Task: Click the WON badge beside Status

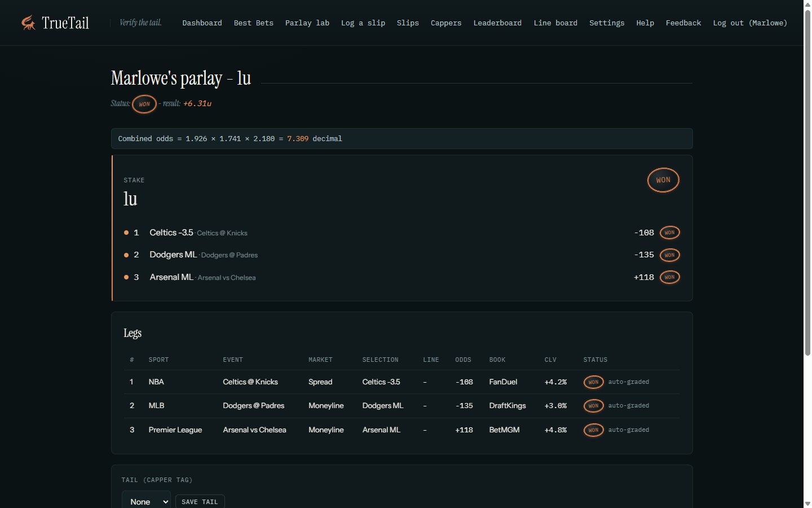Action: (144, 104)
